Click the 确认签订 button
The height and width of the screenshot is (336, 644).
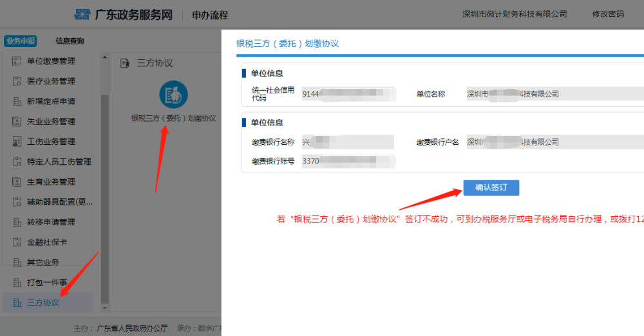coord(491,188)
